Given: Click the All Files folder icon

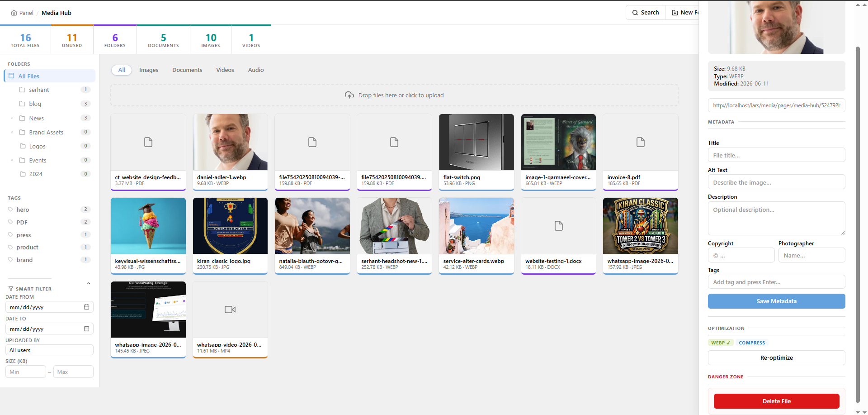Looking at the screenshot, I should [x=11, y=76].
